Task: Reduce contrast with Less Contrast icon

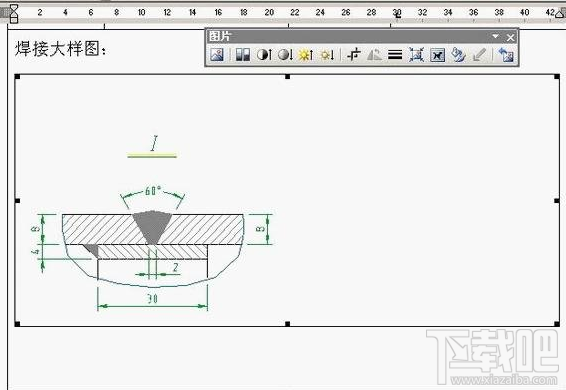Action: click(285, 55)
